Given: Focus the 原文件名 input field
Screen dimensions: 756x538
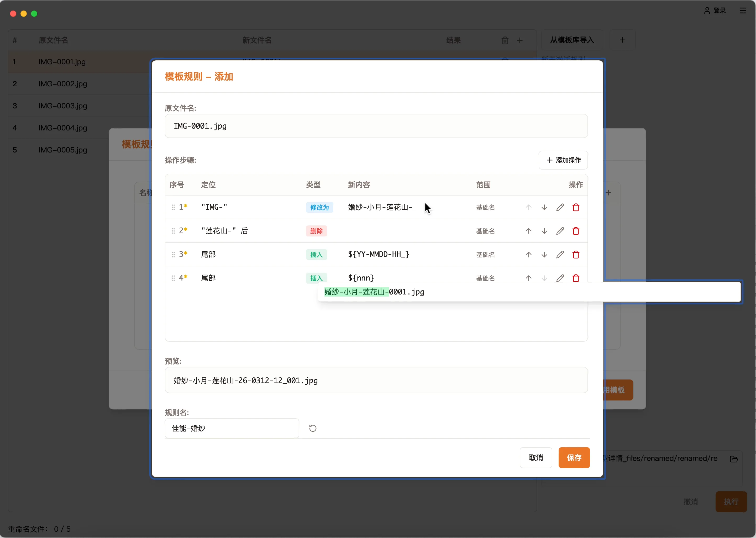Looking at the screenshot, I should coord(376,126).
